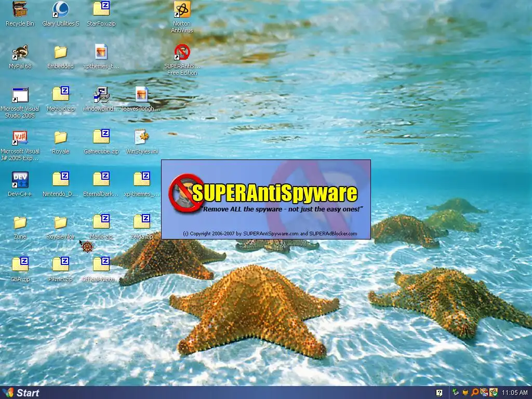
Task: Open the Zune folder
Action: [x=20, y=228]
